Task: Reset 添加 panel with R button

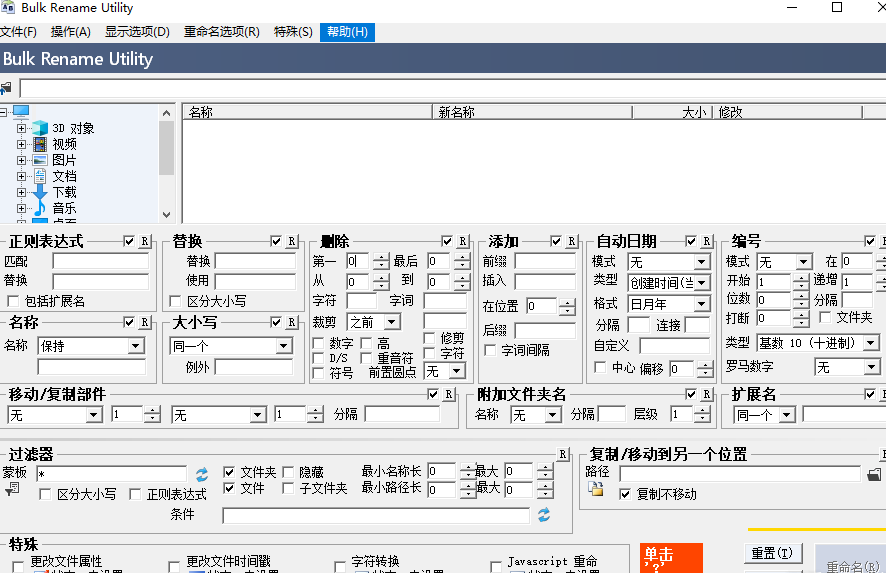Action: [572, 241]
